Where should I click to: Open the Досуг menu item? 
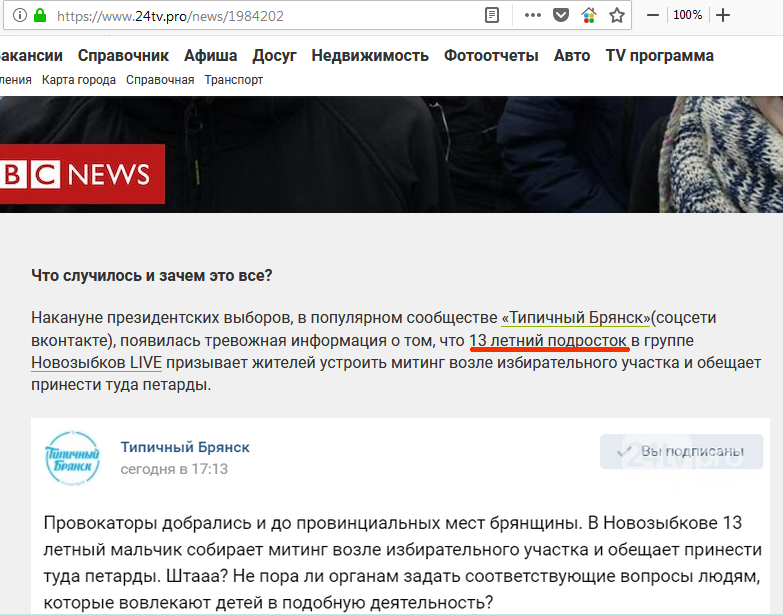pyautogui.click(x=275, y=56)
